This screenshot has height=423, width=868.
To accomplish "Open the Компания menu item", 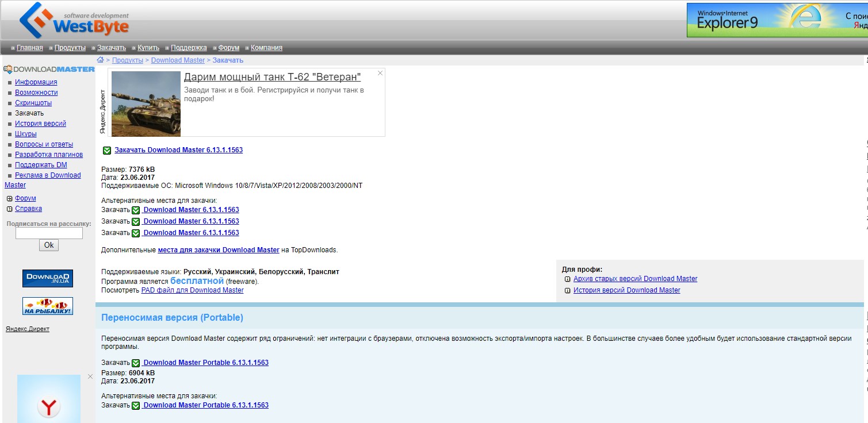I will click(266, 48).
